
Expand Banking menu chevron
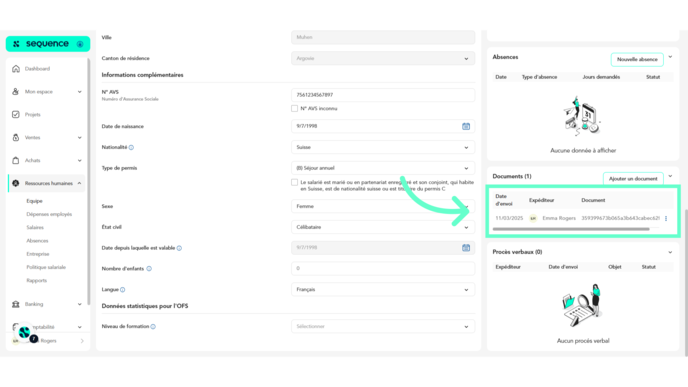pyautogui.click(x=79, y=304)
